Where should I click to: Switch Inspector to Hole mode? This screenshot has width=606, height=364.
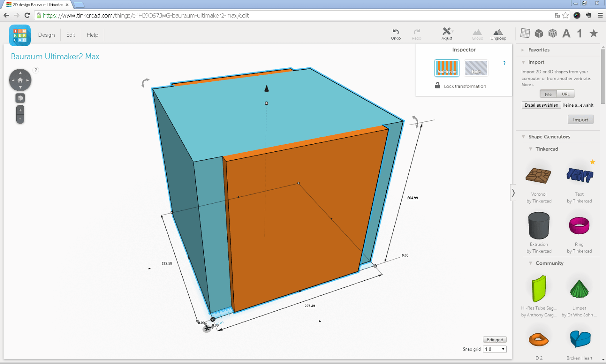tap(476, 68)
